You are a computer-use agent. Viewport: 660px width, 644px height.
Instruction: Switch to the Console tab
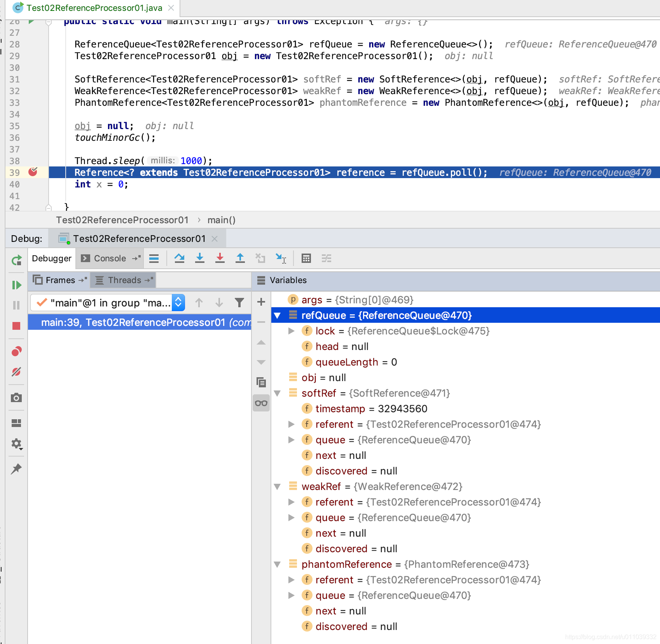coord(110,258)
